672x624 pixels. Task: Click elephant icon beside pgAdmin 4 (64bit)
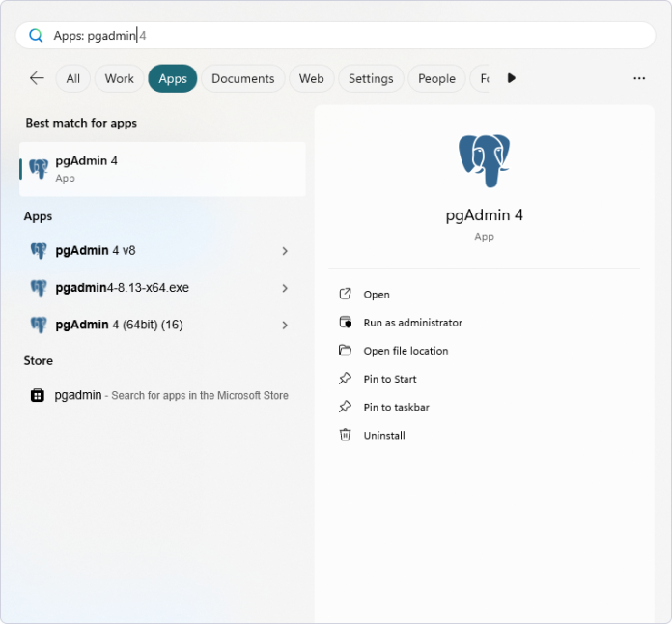[x=39, y=325]
